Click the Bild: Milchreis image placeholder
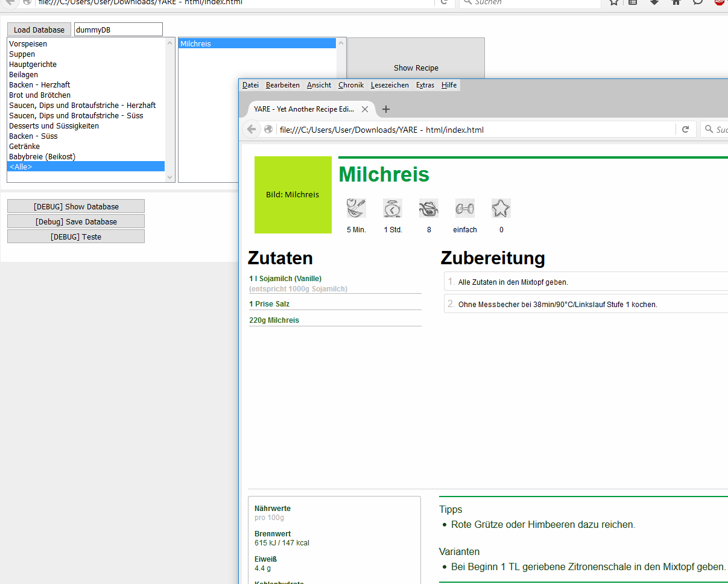Image resolution: width=728 pixels, height=584 pixels. click(x=293, y=195)
